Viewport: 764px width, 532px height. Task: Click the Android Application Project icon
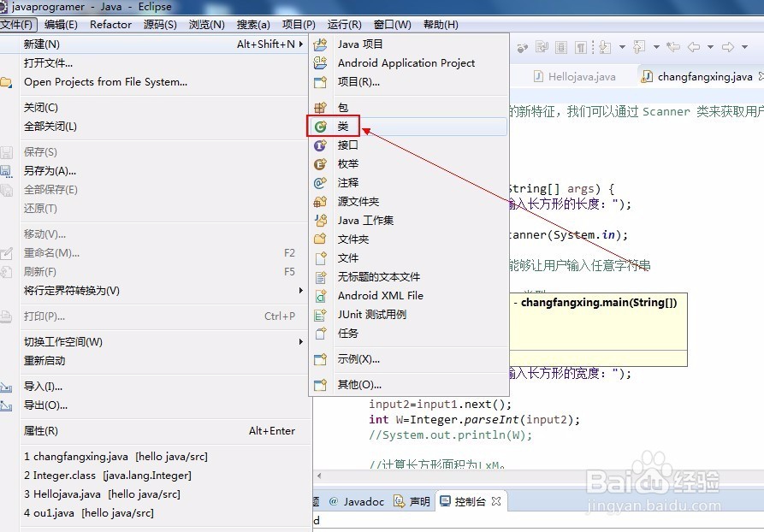(320, 62)
